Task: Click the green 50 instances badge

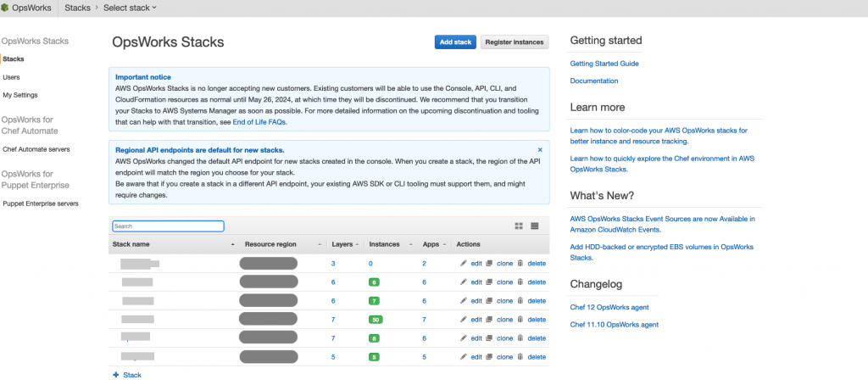Action: pos(376,320)
